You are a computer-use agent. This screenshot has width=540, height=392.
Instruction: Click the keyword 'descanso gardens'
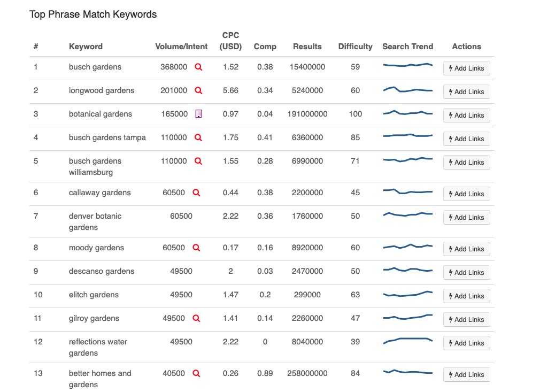point(102,272)
